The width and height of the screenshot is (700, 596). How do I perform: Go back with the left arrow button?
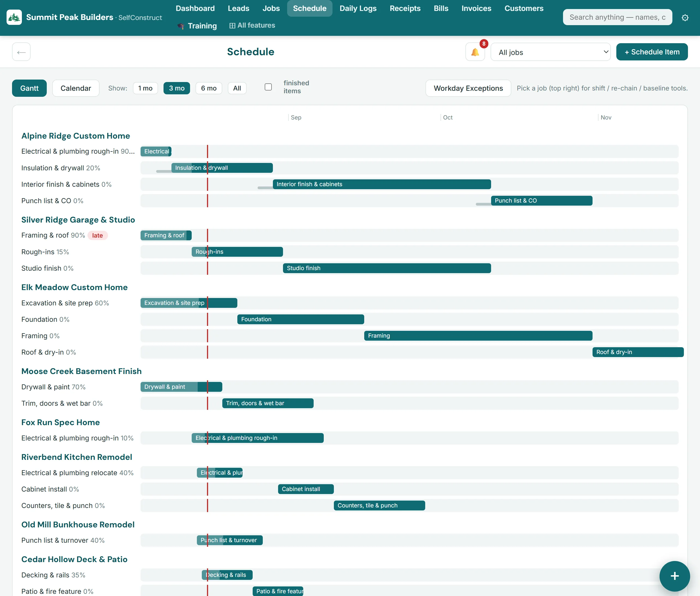pos(21,52)
